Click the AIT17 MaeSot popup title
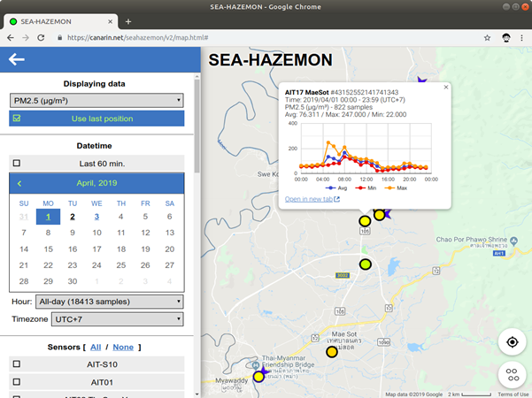The height and width of the screenshot is (398, 532). point(306,92)
